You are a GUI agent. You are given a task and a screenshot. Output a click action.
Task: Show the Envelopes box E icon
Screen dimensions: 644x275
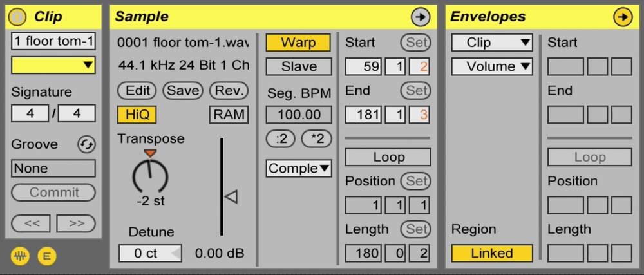[46, 256]
